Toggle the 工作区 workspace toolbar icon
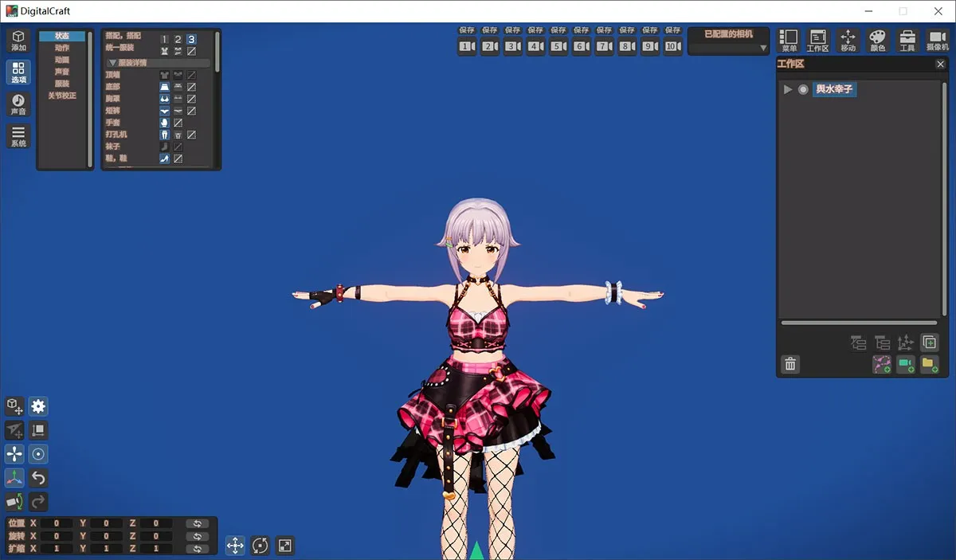Screen dimensions: 956x560 point(818,41)
